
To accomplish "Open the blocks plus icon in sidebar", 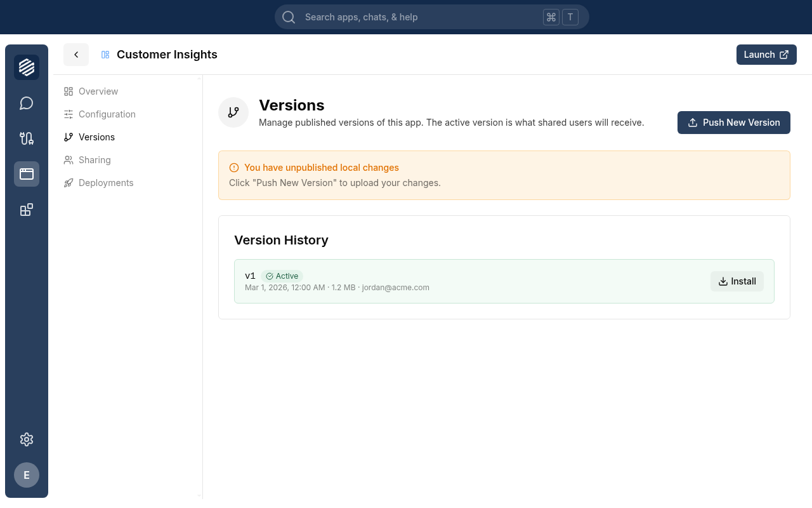I will [27, 210].
